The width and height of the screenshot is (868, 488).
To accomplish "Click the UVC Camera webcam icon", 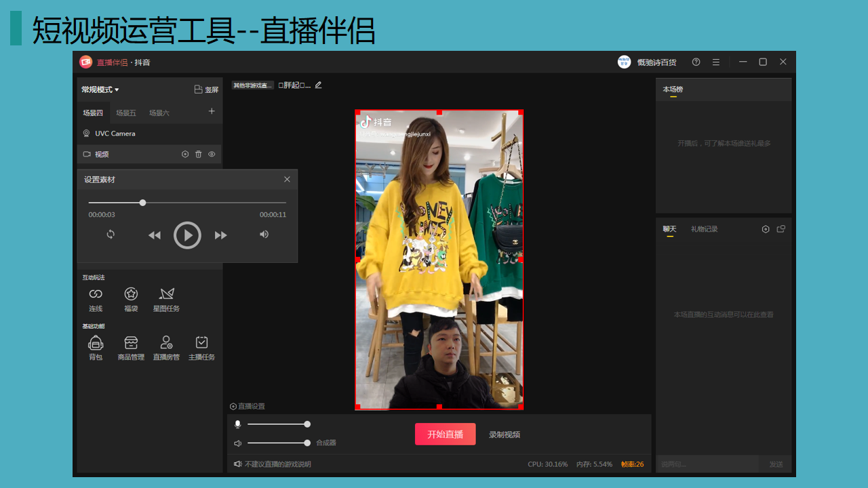I will (86, 134).
